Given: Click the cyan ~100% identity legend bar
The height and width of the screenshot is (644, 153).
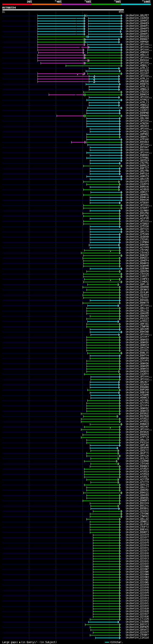Looking at the screenshot, I should click(x=136, y=4).
